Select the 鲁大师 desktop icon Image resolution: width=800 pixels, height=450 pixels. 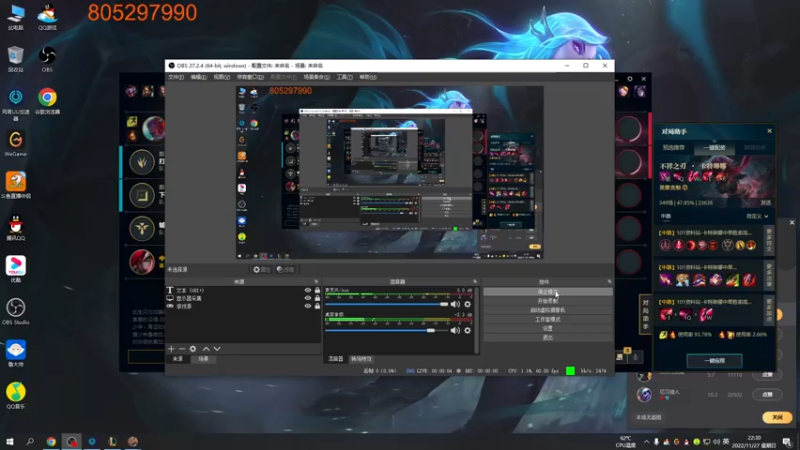point(16,354)
